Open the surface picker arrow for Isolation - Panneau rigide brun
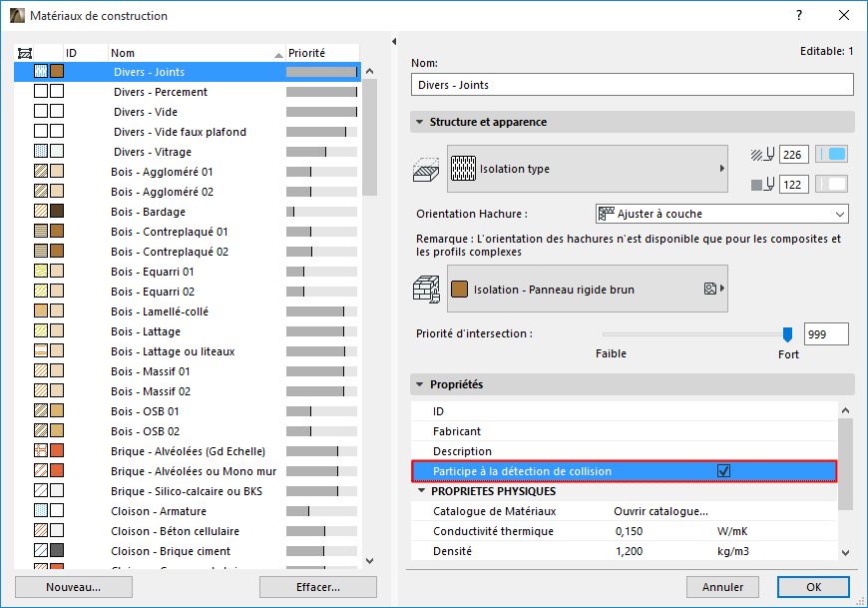 coord(722,289)
